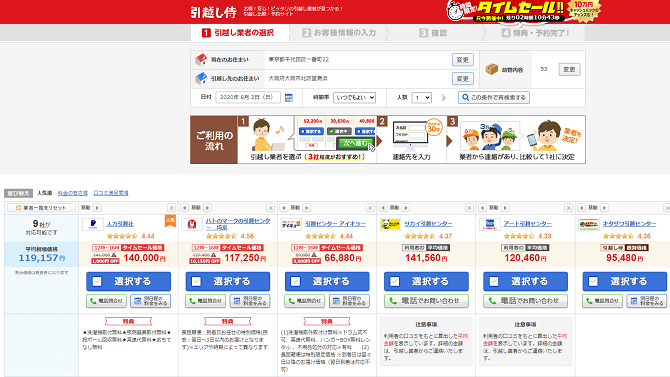Viewport: 670px width, 377px height.
Task: Open サカイ引越センター name link
Action: 428,224
